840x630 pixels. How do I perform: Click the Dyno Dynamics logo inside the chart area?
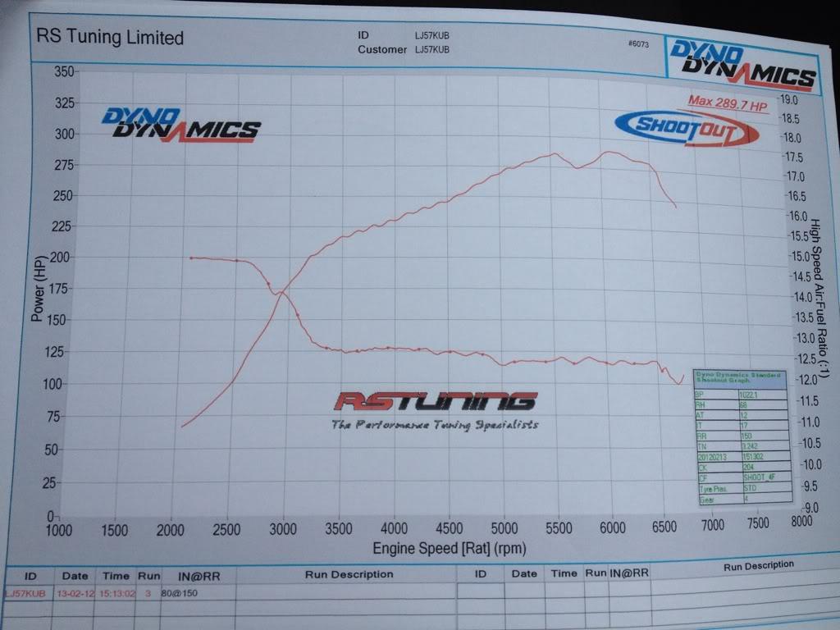(180, 125)
